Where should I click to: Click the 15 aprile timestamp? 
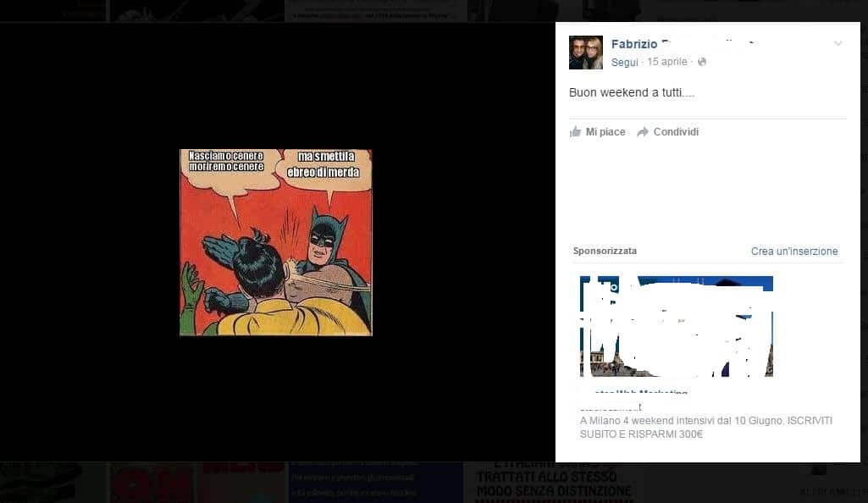click(667, 63)
